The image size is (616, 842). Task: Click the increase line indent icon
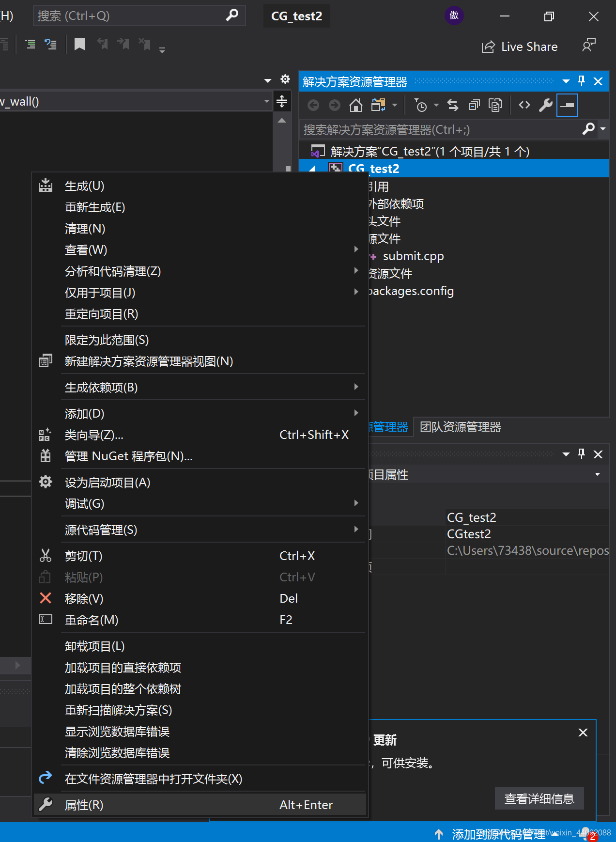click(30, 45)
